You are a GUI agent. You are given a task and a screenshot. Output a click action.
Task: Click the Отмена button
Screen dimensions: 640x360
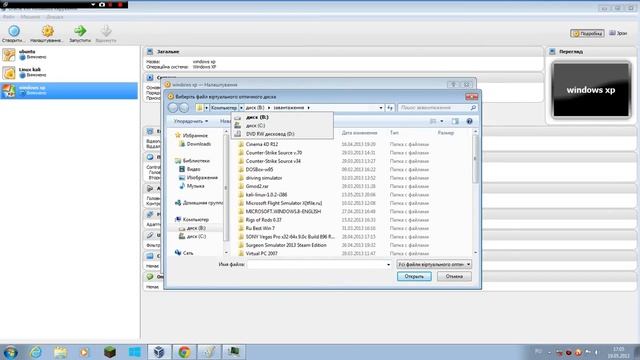(x=454, y=276)
